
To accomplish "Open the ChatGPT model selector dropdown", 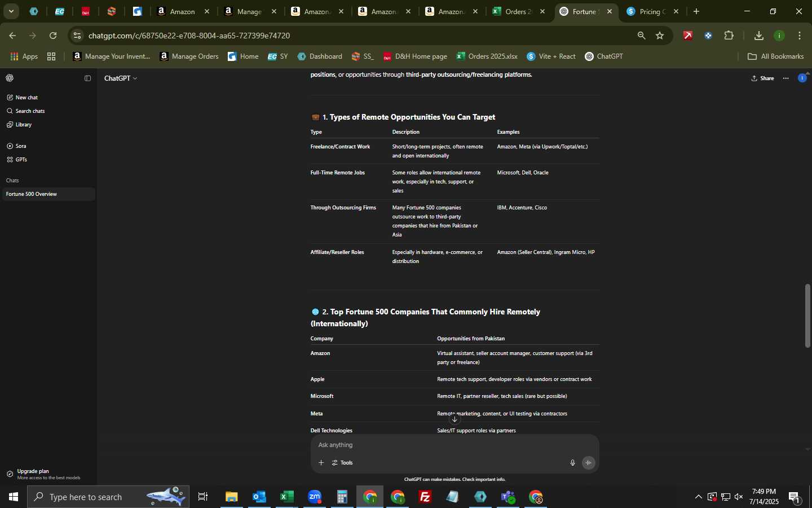I will point(121,78).
